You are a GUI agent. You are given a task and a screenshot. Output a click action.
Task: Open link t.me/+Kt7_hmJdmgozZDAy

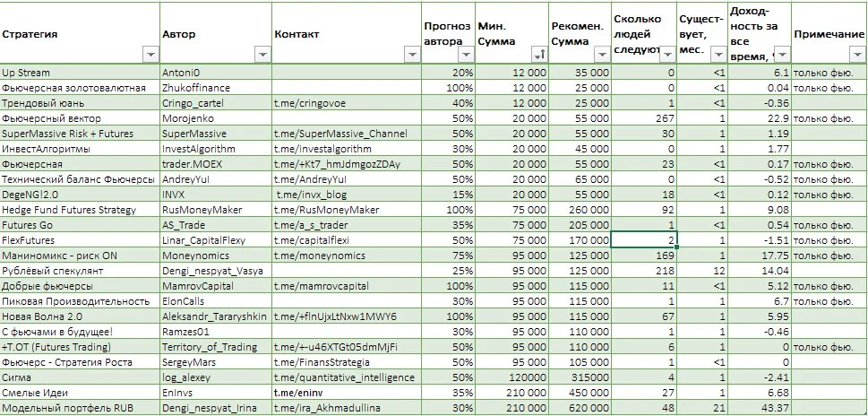[337, 164]
